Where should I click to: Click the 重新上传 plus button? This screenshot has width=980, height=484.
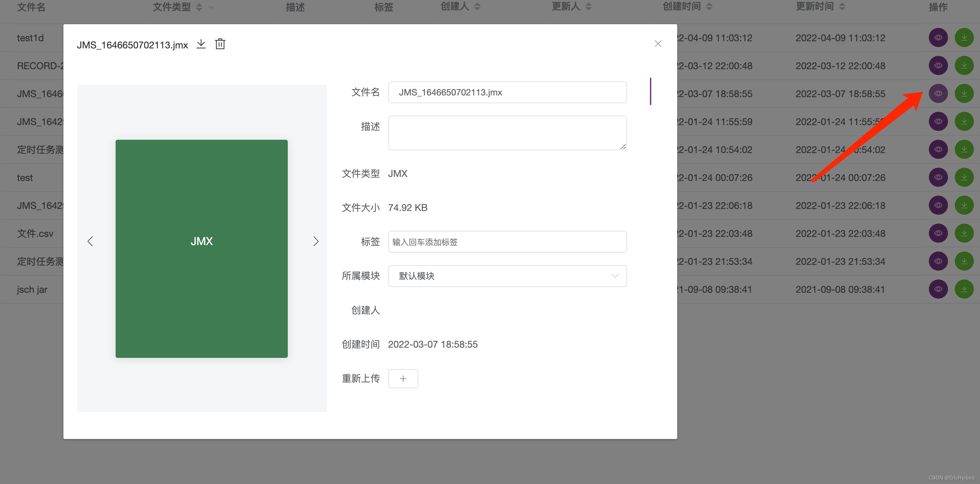tap(403, 379)
